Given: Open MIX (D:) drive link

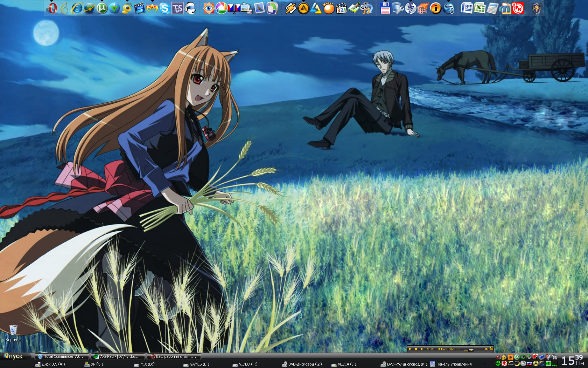Looking at the screenshot, I should 144,364.
